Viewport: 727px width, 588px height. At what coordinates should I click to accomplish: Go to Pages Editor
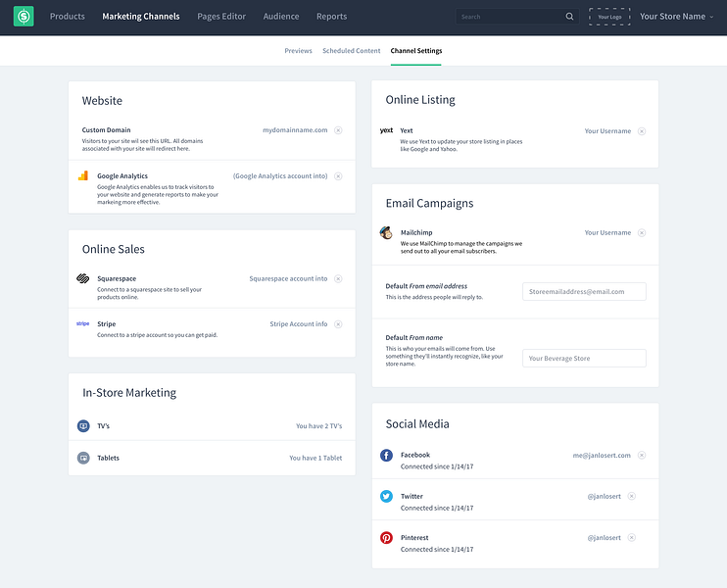(221, 17)
